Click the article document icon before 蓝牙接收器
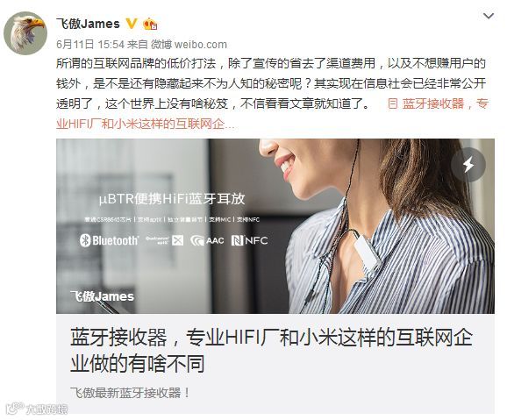The width and height of the screenshot is (507, 420). point(393,103)
